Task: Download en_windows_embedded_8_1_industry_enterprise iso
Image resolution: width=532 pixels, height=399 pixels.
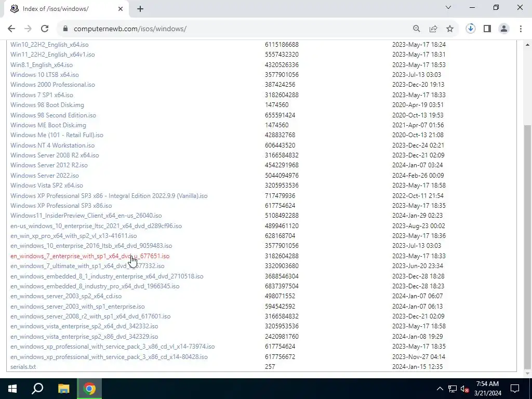Action: [107, 276]
